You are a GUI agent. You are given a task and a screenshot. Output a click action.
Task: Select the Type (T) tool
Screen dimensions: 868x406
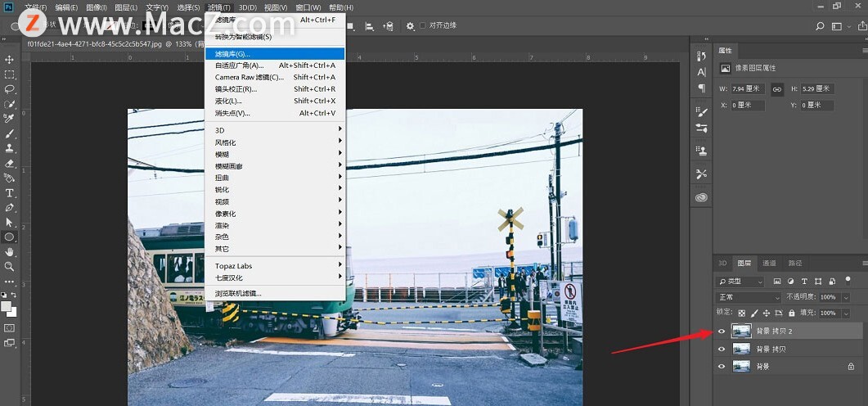click(x=10, y=193)
